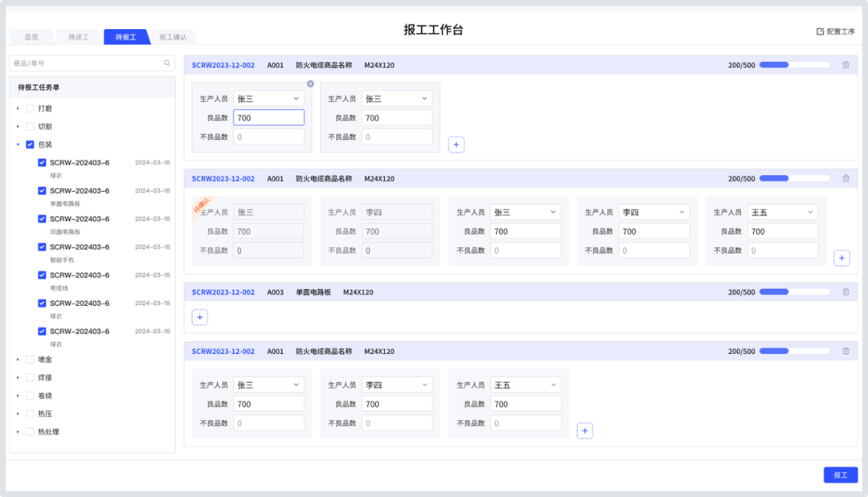Click the X icon on the highlighted producer form

(310, 83)
